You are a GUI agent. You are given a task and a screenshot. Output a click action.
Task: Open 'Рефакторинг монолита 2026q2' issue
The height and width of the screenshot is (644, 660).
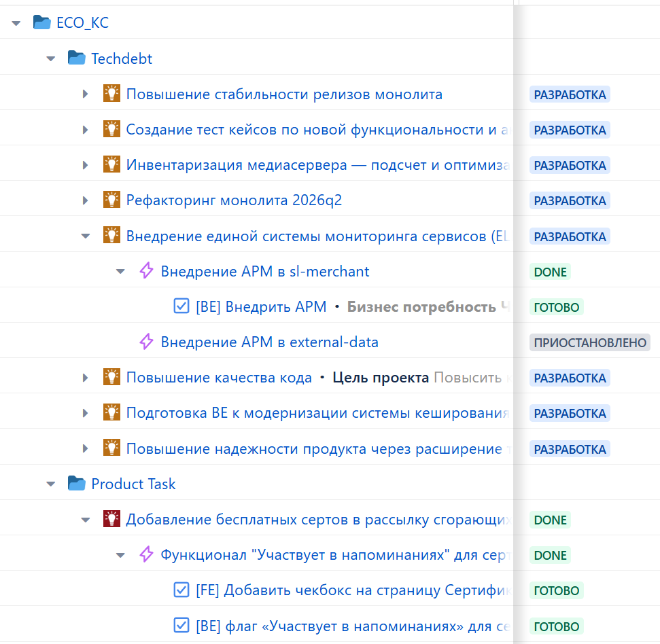(234, 200)
